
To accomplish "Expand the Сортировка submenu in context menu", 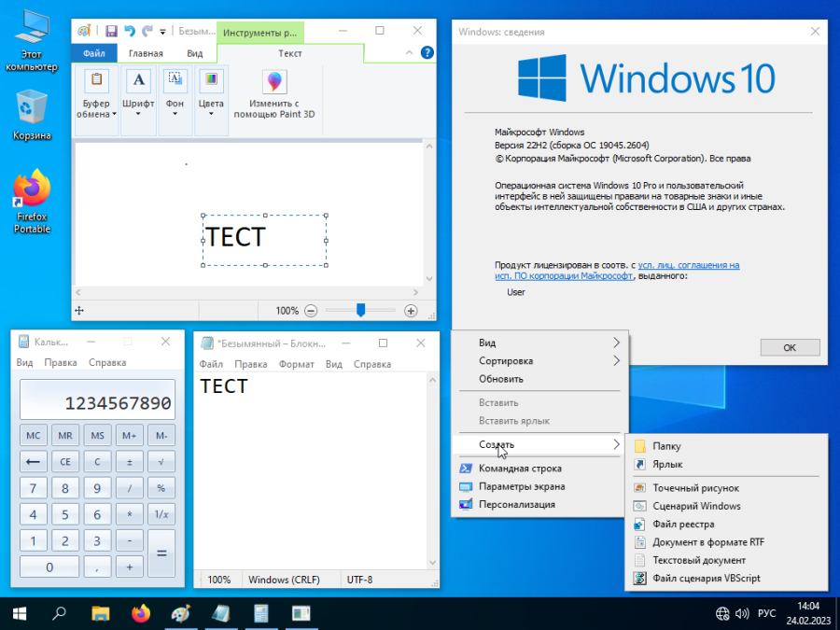I will pyautogui.click(x=539, y=361).
